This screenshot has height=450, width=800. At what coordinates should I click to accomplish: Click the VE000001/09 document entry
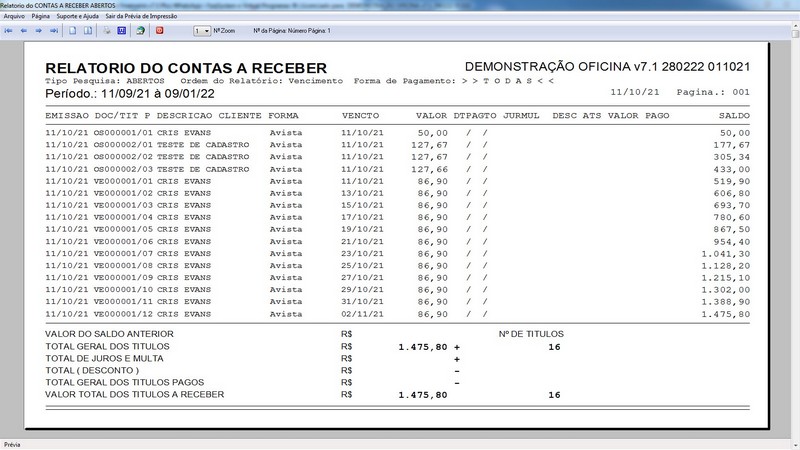[123, 278]
